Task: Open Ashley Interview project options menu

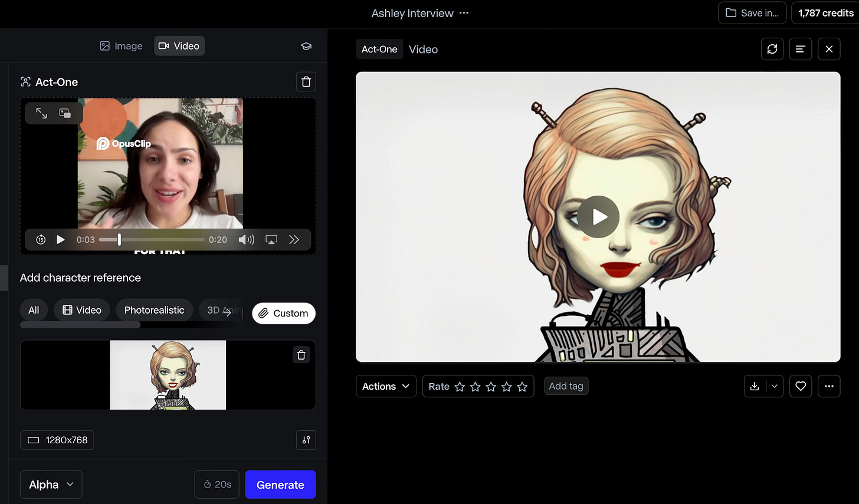Action: click(464, 13)
